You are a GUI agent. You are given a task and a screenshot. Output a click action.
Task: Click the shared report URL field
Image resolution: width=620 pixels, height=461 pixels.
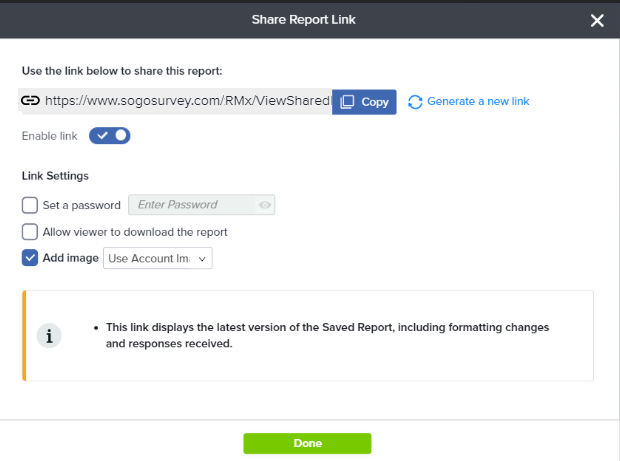click(187, 101)
